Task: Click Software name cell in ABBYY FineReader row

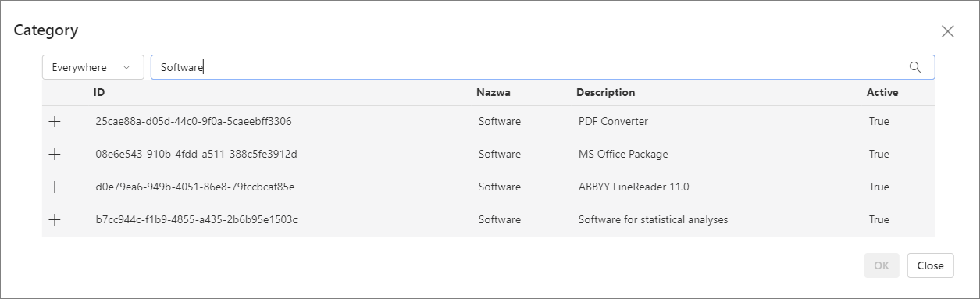Action: [500, 187]
